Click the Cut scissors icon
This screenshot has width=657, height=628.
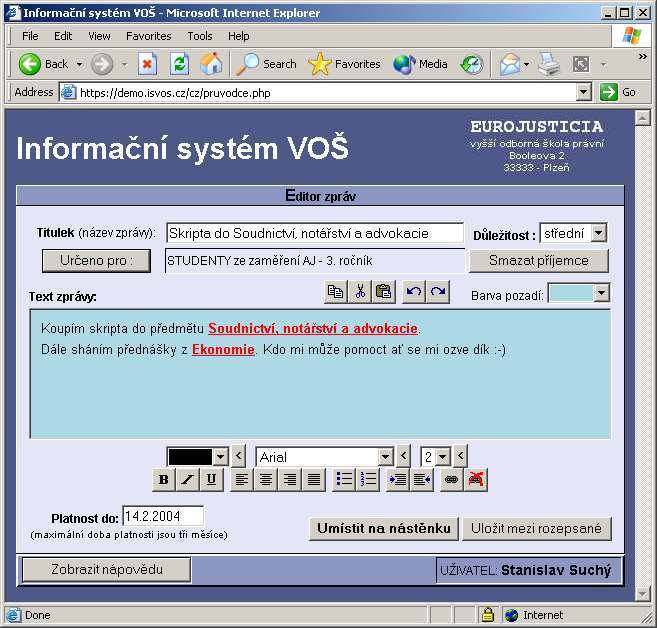360,291
